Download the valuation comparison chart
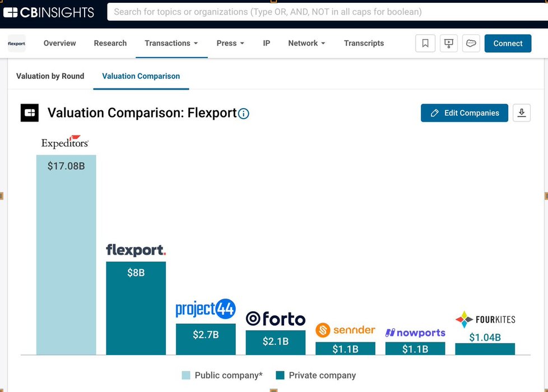This screenshot has height=392, width=548. pos(521,113)
